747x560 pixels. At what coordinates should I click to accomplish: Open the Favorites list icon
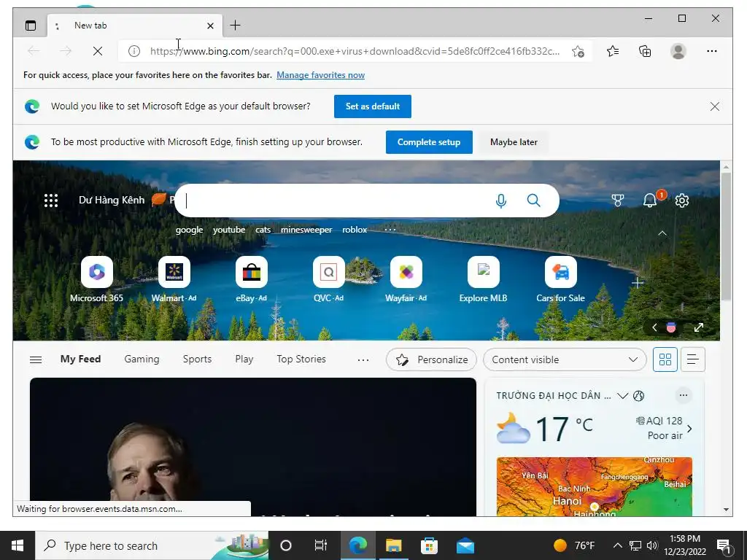pos(613,51)
